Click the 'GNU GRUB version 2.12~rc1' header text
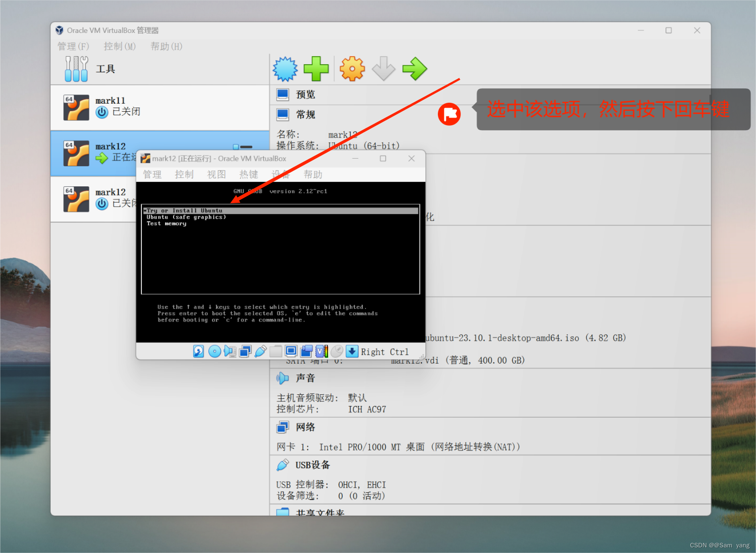This screenshot has height=553, width=756. [x=280, y=191]
